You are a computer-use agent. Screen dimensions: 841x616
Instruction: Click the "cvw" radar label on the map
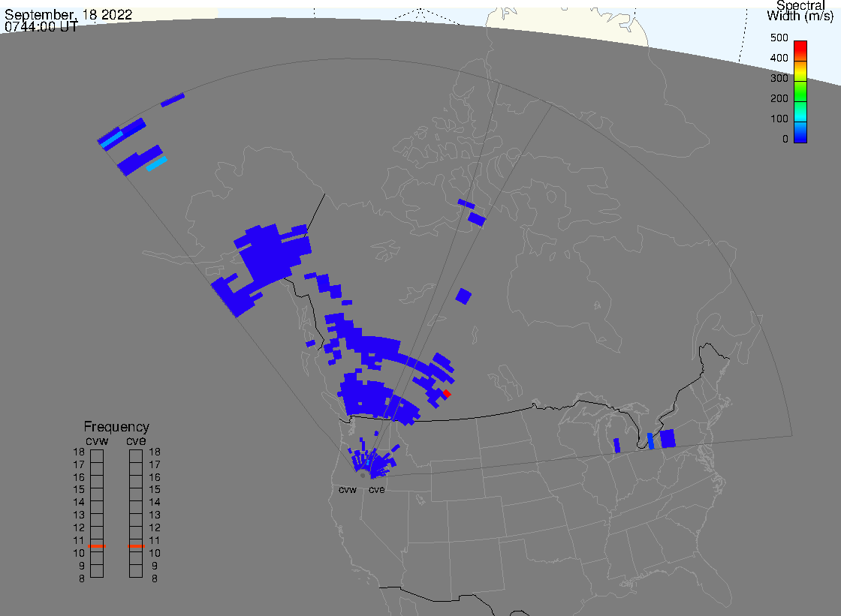coord(348,490)
